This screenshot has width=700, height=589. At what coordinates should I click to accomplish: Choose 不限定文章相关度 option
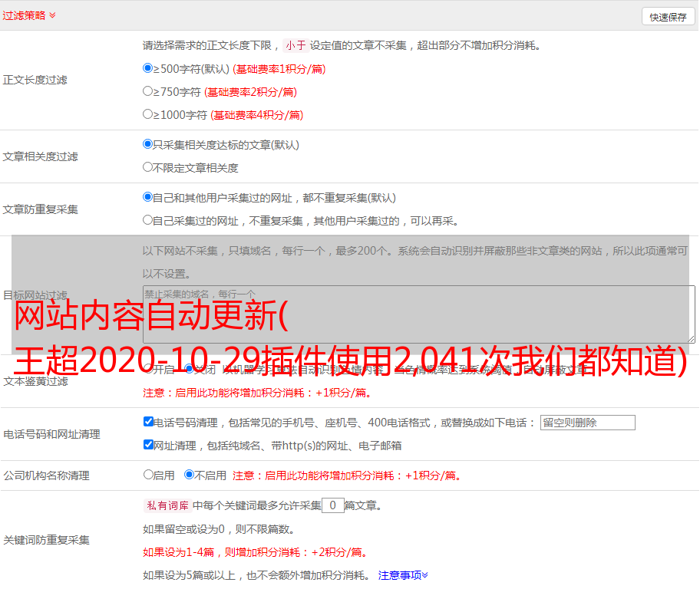tap(147, 167)
